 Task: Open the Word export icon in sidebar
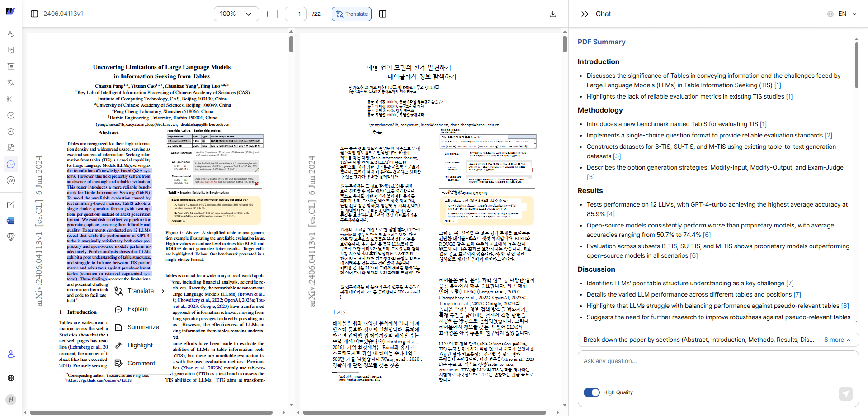click(x=11, y=221)
